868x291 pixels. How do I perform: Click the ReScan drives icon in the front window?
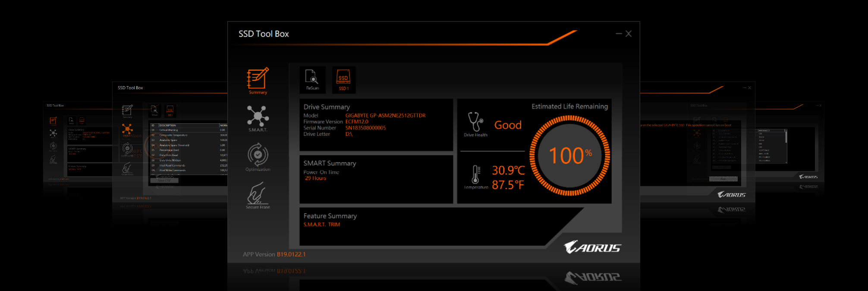point(312,80)
